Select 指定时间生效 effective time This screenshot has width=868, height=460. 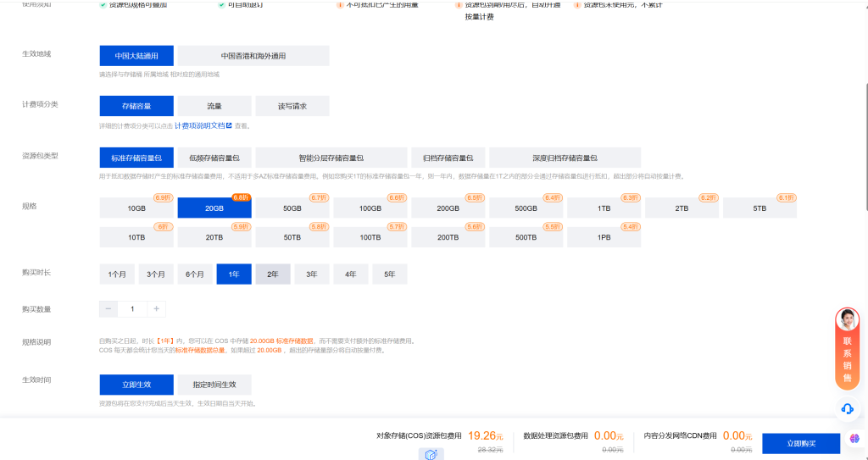214,385
